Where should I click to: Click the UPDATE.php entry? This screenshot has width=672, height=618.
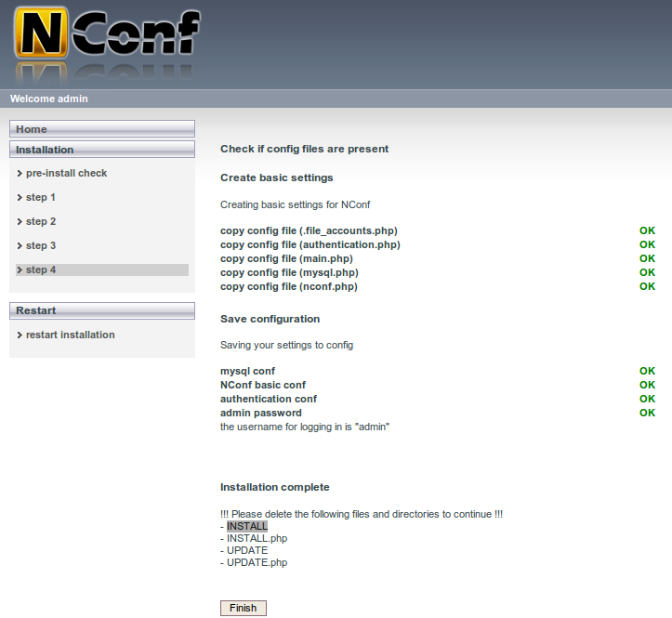[x=257, y=562]
